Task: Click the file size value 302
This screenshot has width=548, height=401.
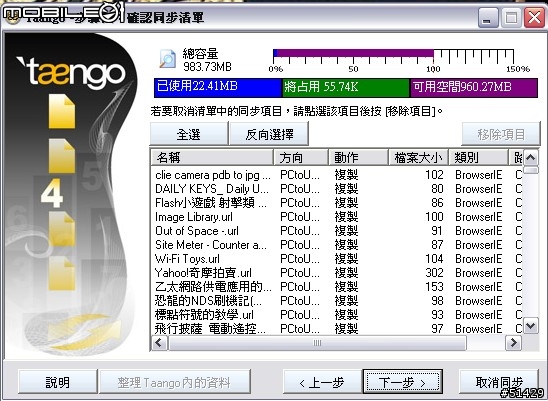Action: tap(434, 273)
